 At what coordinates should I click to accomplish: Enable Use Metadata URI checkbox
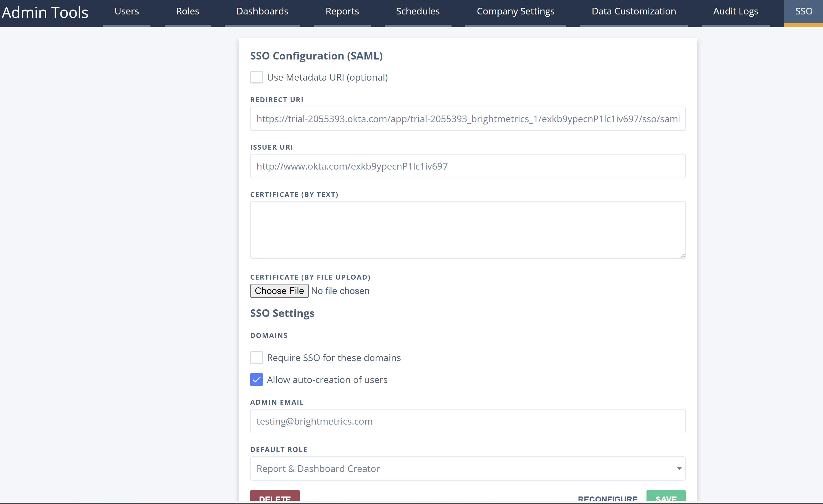(257, 77)
